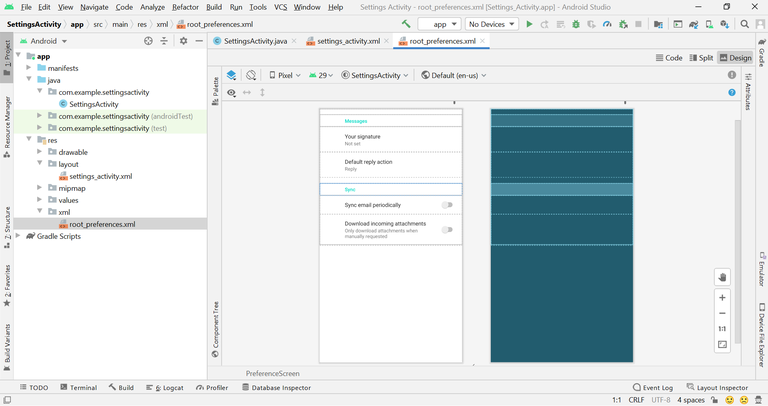Screen dimensions: 768x406
Task: Open the Refactor menu
Action: (x=185, y=7)
